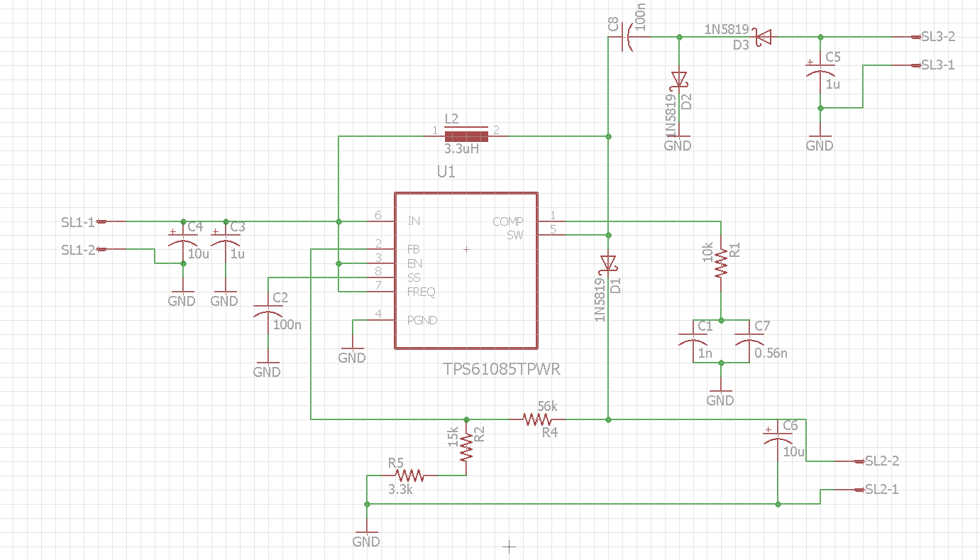The width and height of the screenshot is (980, 560).
Task: Click the 3.3uH value text
Action: point(461,150)
